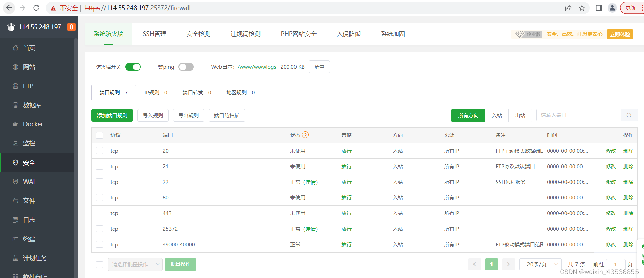Click the enterprise edition diamond icon
644x278 pixels.
pyautogui.click(x=520, y=34)
